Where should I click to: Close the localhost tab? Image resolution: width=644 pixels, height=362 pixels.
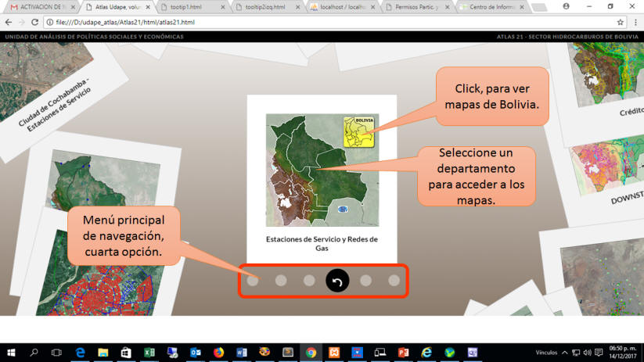coord(372,7)
